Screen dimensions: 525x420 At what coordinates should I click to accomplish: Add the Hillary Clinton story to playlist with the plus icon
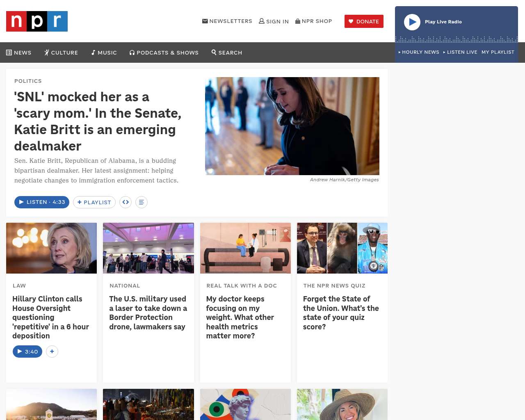point(52,352)
